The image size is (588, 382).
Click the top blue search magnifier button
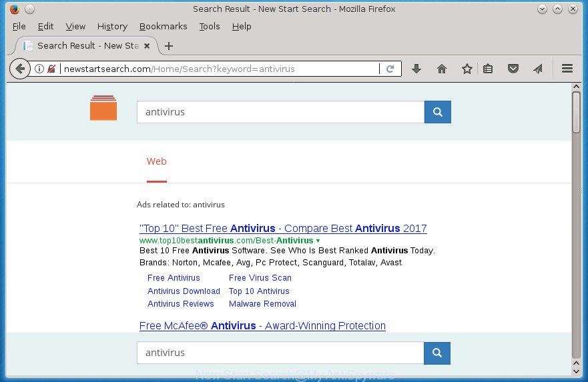click(x=438, y=112)
